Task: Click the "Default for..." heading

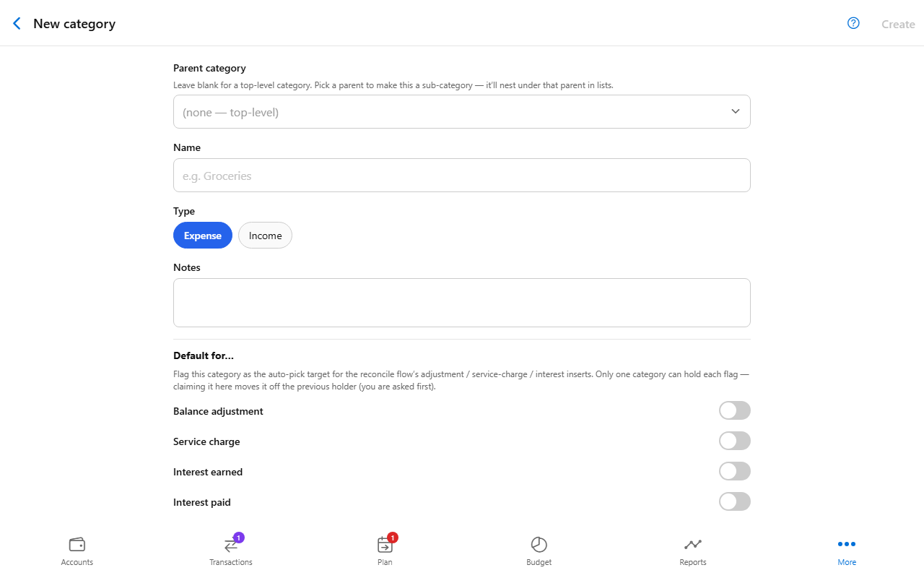Action: click(204, 355)
